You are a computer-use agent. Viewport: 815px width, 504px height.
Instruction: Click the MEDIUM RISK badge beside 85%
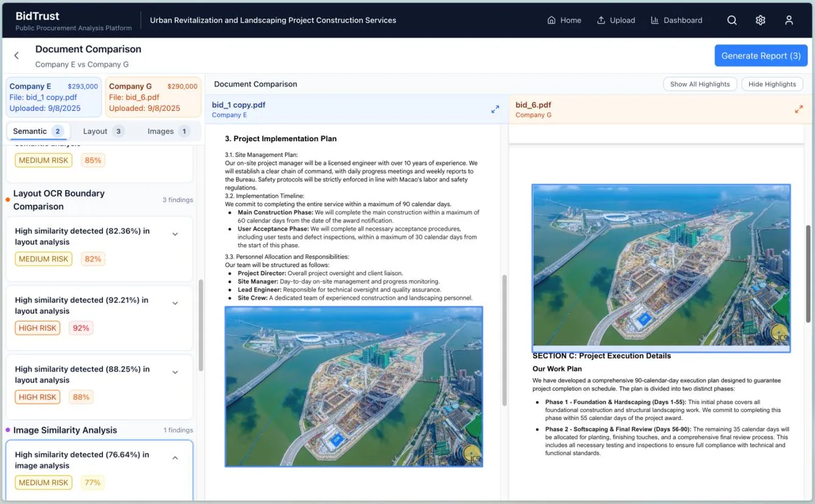coord(43,161)
